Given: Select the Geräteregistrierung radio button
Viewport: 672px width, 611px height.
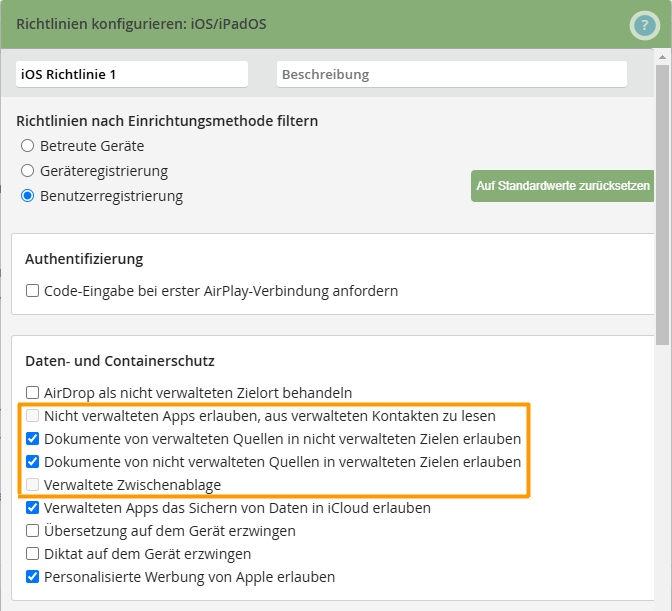Looking at the screenshot, I should coord(27,171).
